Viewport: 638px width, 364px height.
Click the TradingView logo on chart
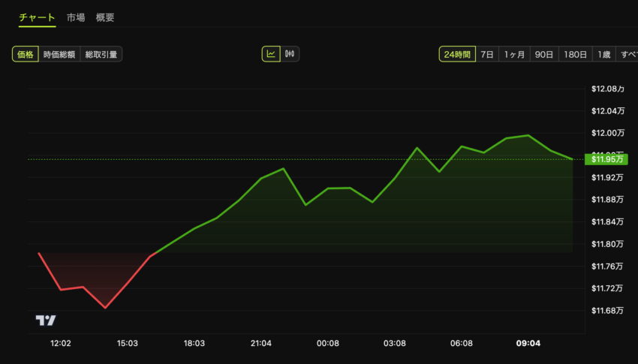46,320
